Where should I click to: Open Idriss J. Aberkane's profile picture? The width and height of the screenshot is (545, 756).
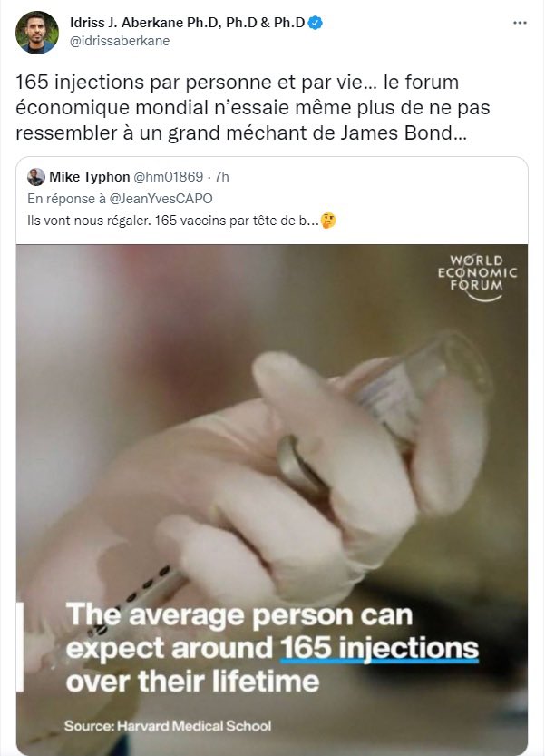click(x=36, y=33)
